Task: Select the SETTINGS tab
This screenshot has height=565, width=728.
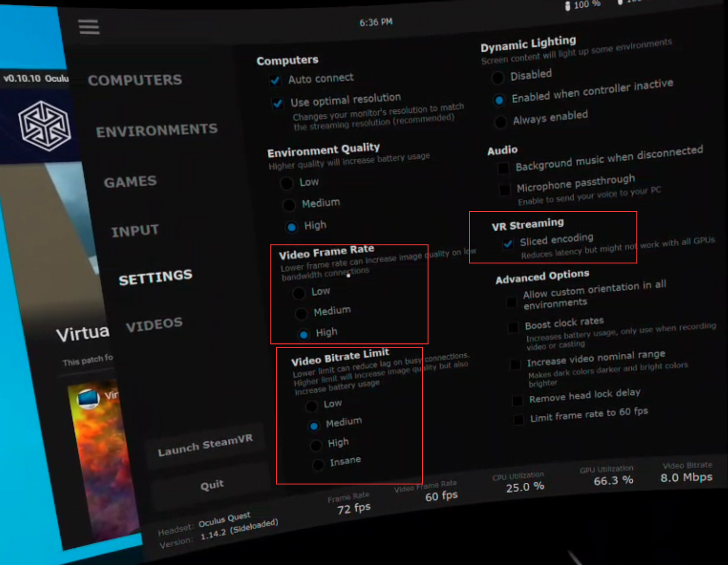Action: (x=155, y=277)
